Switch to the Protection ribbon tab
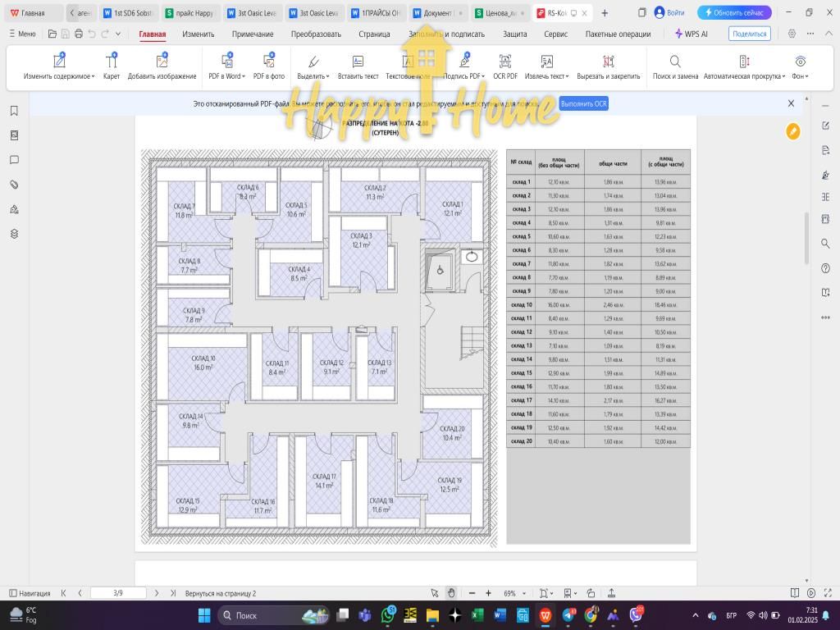This screenshot has height=630, width=840. click(514, 34)
